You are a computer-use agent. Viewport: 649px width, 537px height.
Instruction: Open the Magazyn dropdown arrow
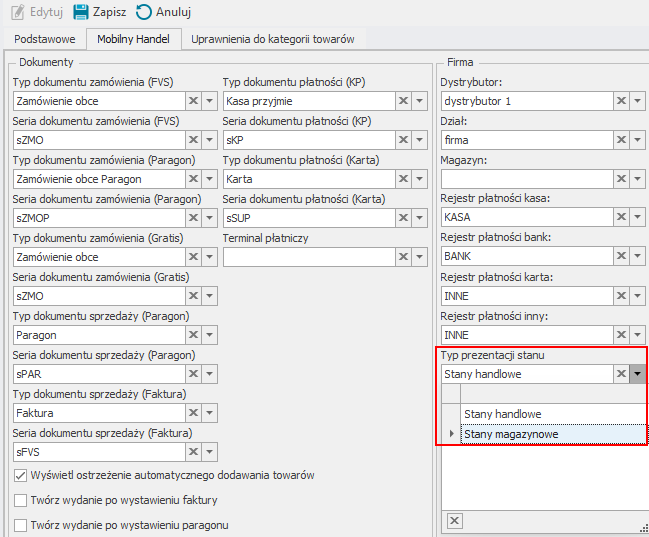(x=637, y=179)
